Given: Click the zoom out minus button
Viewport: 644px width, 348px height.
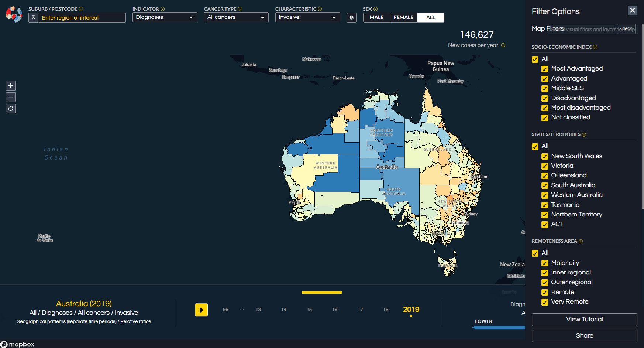Looking at the screenshot, I should tap(11, 97).
